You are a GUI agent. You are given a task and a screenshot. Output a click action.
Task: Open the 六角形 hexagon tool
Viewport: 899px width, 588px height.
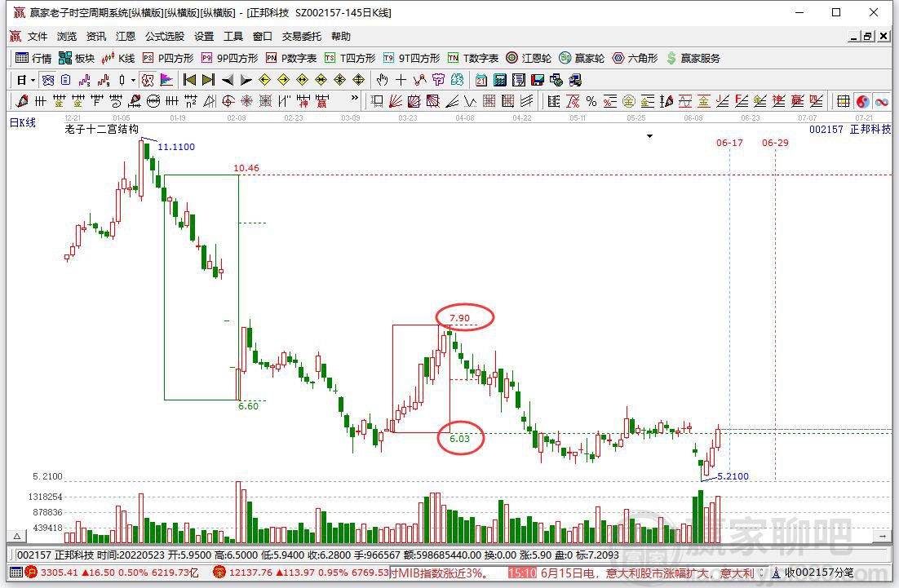pos(635,58)
